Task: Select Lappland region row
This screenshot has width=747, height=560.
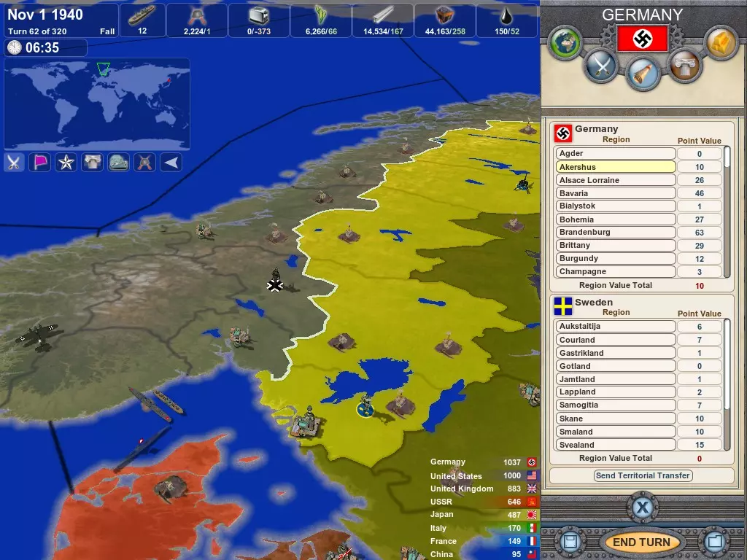Action: click(615, 392)
